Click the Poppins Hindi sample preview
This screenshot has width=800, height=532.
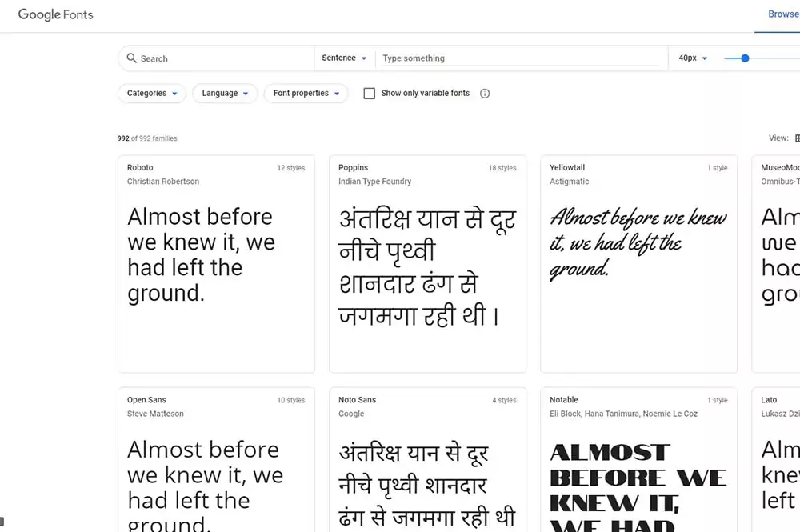(427, 266)
